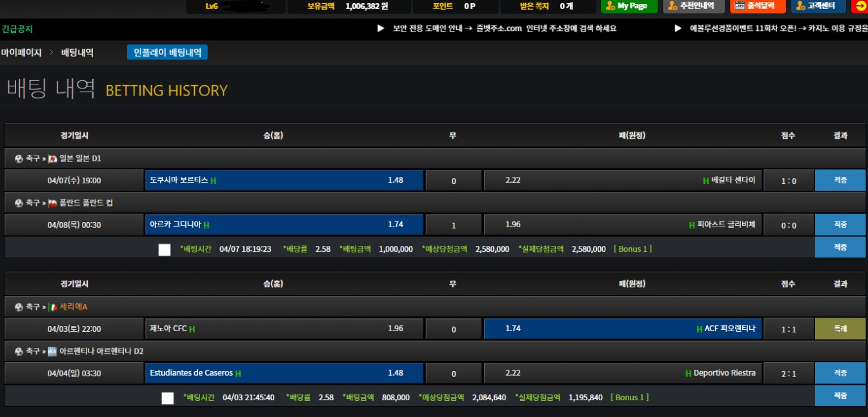The width and height of the screenshot is (868, 417).
Task: Open the 출석달력 attendance calendar
Action: click(757, 6)
